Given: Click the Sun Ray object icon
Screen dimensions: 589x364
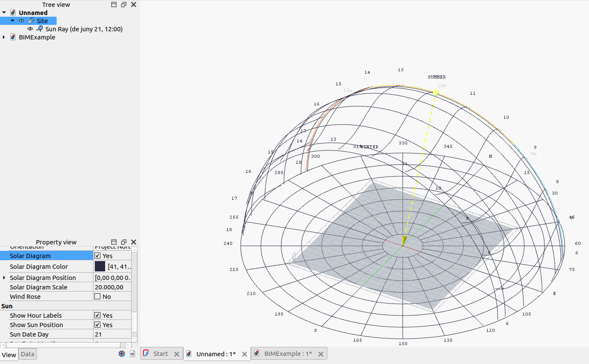Looking at the screenshot, I should [x=39, y=29].
